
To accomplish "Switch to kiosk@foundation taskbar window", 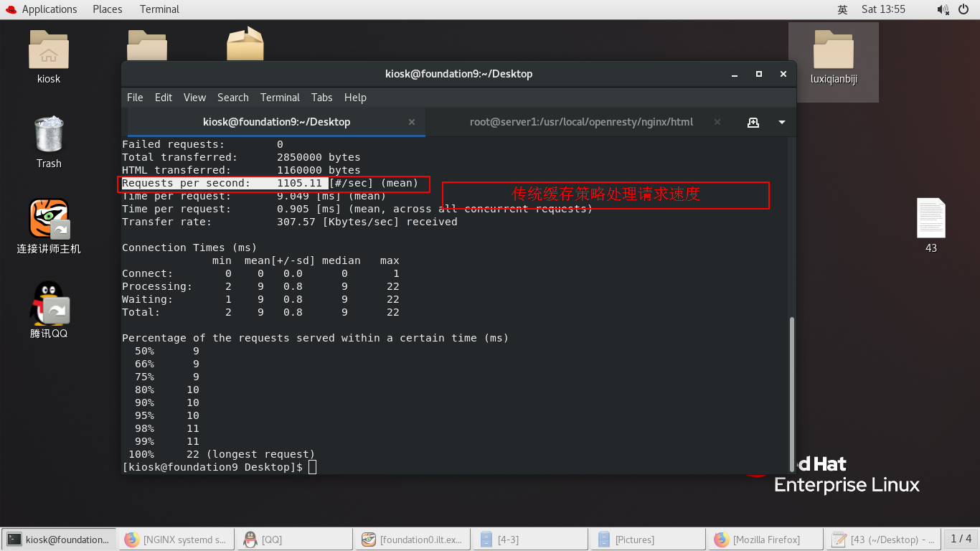I will (x=60, y=540).
